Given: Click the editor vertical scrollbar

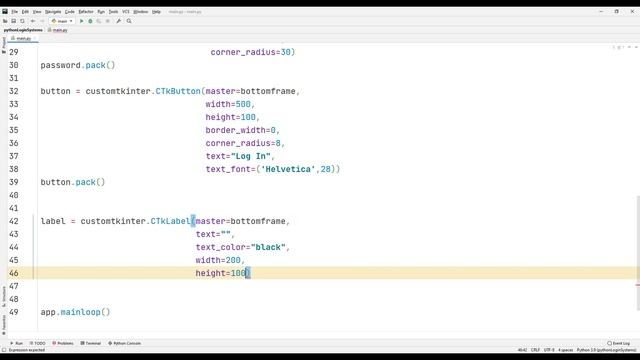Looking at the screenshot, I should [x=637, y=252].
